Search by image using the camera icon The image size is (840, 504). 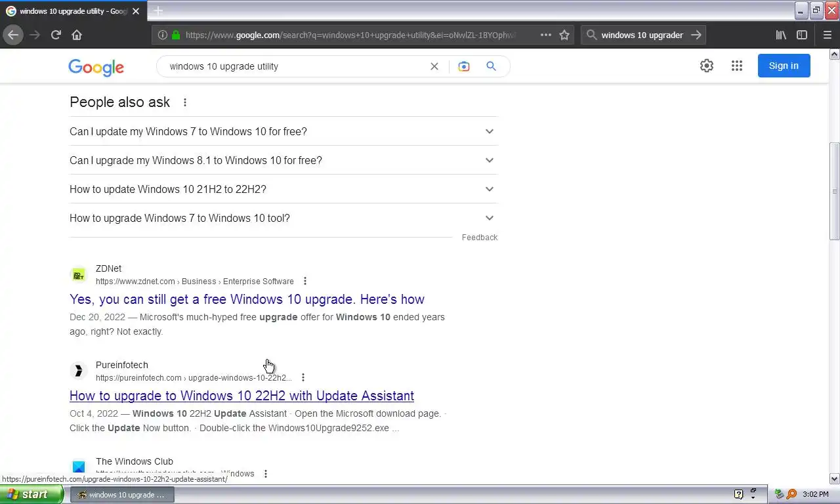464,66
